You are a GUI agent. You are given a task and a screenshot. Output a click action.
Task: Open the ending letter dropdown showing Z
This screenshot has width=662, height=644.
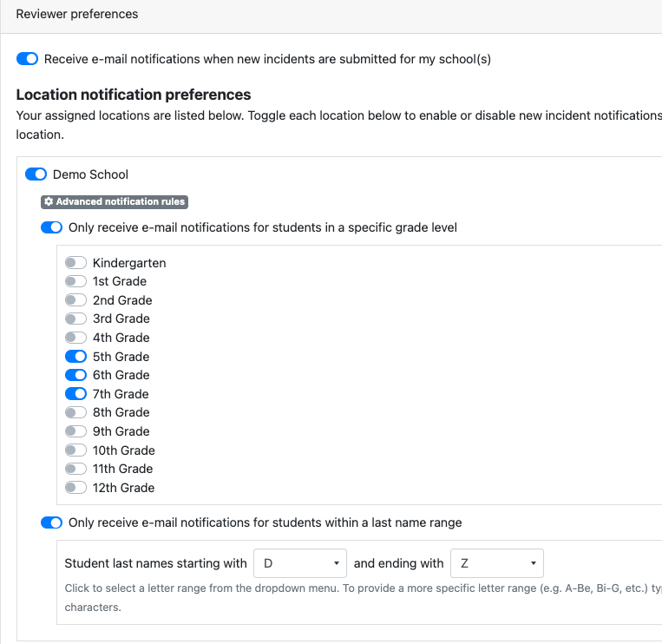[x=497, y=563]
